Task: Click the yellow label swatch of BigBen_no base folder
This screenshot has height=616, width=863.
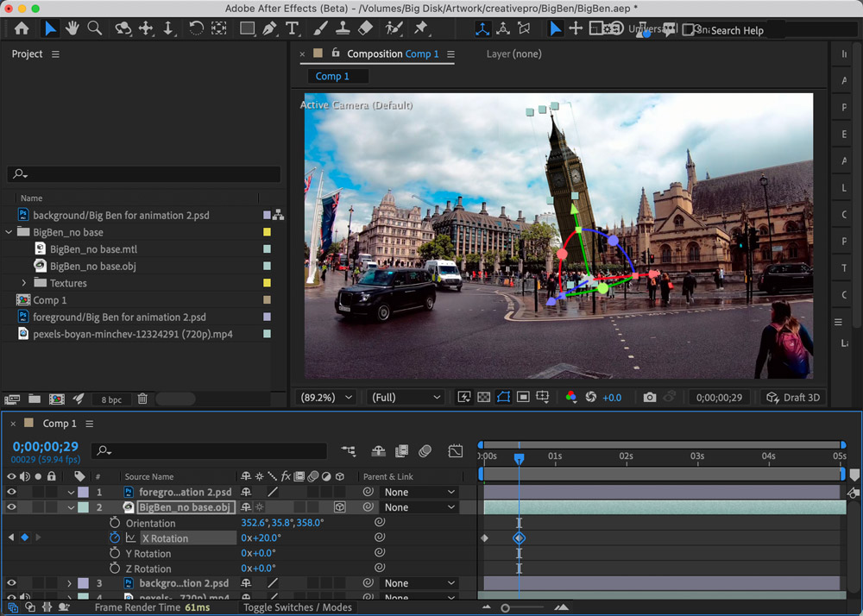Action: (267, 233)
